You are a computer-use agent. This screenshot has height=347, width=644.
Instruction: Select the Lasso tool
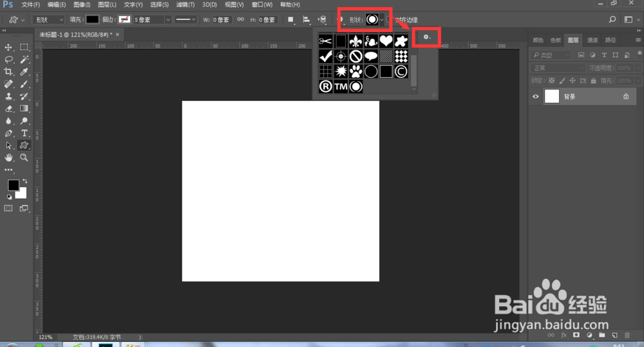click(x=8, y=59)
